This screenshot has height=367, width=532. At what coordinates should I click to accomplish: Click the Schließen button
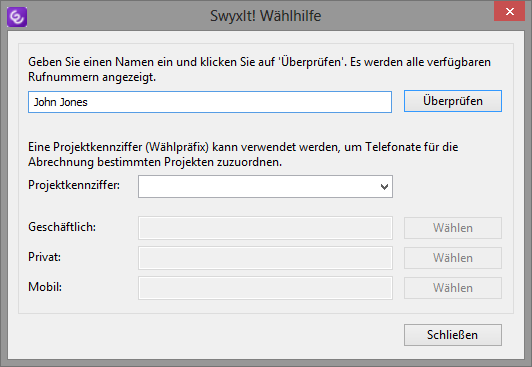pyautogui.click(x=453, y=335)
